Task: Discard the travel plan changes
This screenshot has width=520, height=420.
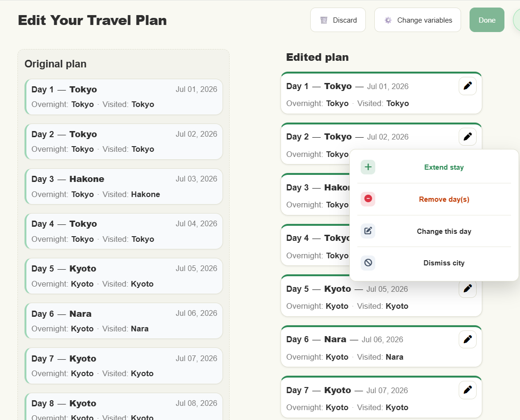Action: pos(338,20)
